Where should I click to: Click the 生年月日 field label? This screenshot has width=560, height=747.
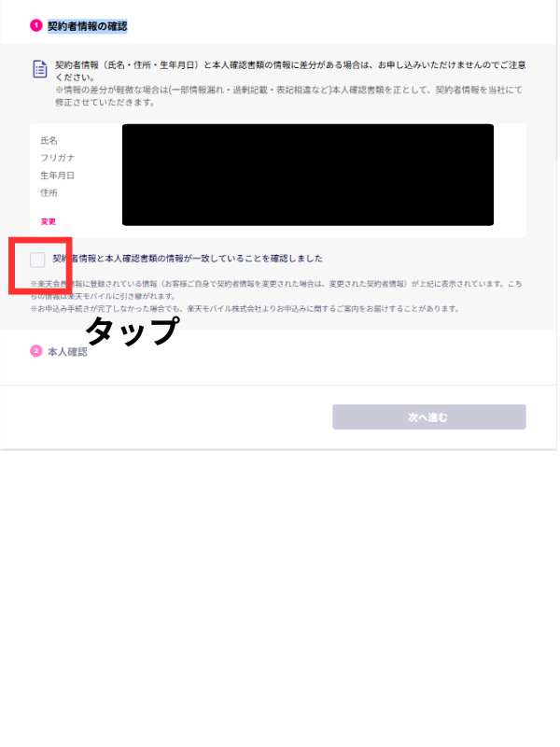pyautogui.click(x=58, y=176)
